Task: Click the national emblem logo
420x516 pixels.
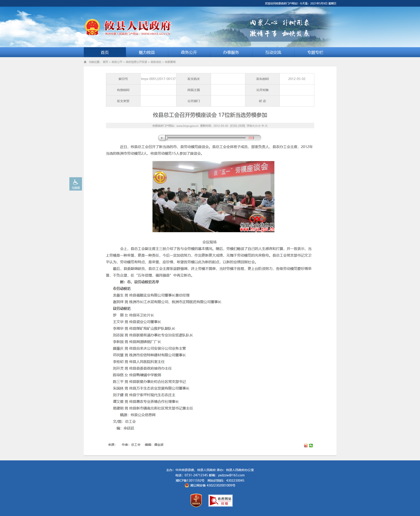Action: [x=92, y=27]
